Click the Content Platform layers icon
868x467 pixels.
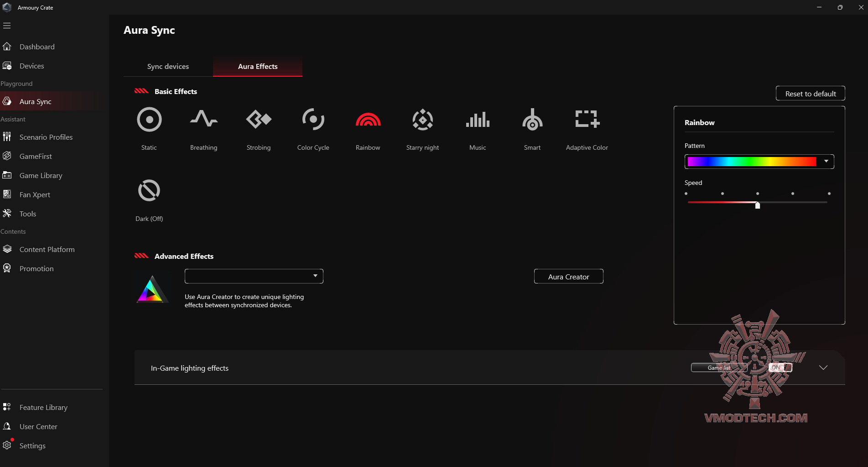[x=7, y=249]
